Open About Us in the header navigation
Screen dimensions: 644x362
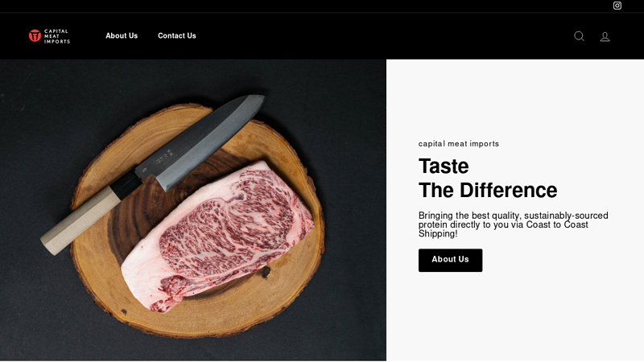(122, 35)
